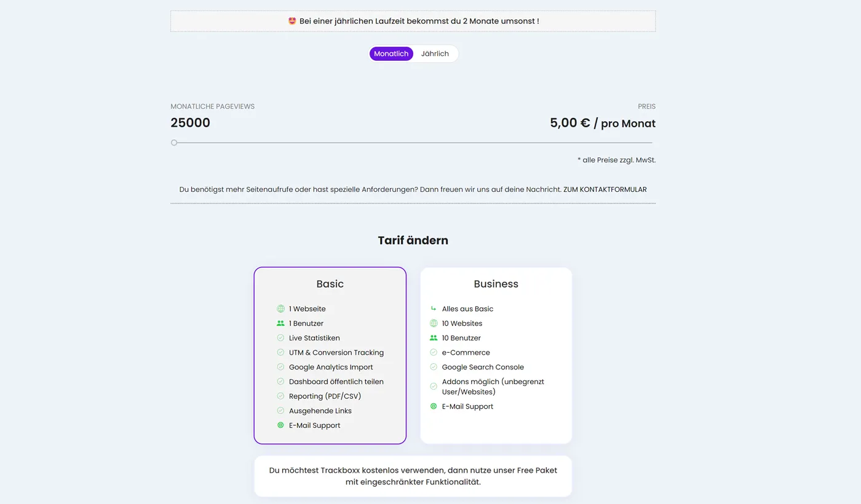Click the checkmark icon next to e-Commerce
Screen dimensions: 861x504
tap(434, 353)
